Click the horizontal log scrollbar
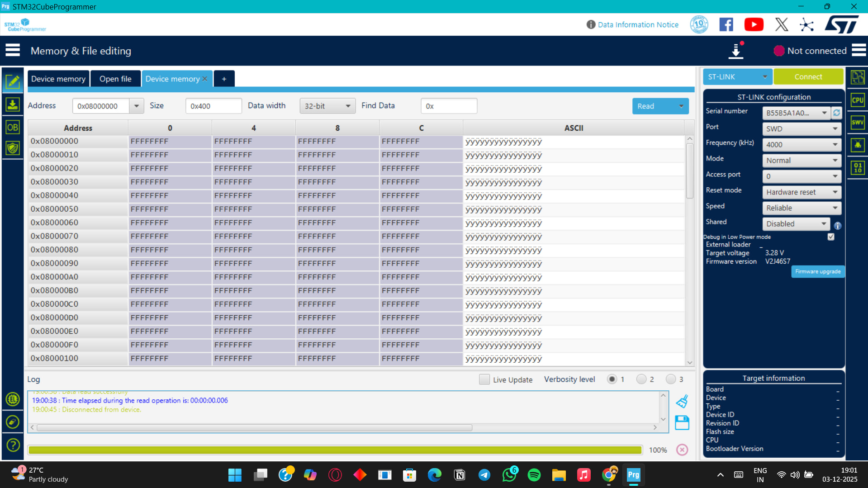 tap(254, 427)
